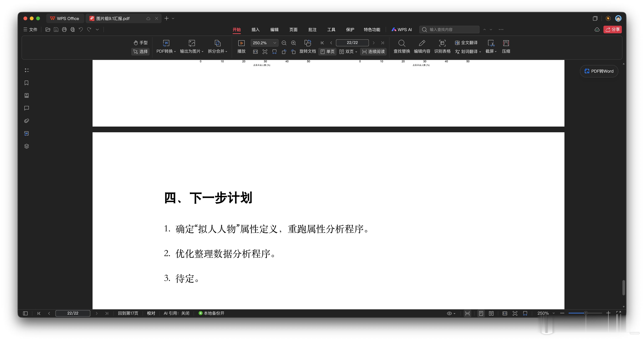Image resolution: width=644 pixels, height=341 pixels.
Task: Switch to the 保护 tab
Action: pyautogui.click(x=350, y=30)
